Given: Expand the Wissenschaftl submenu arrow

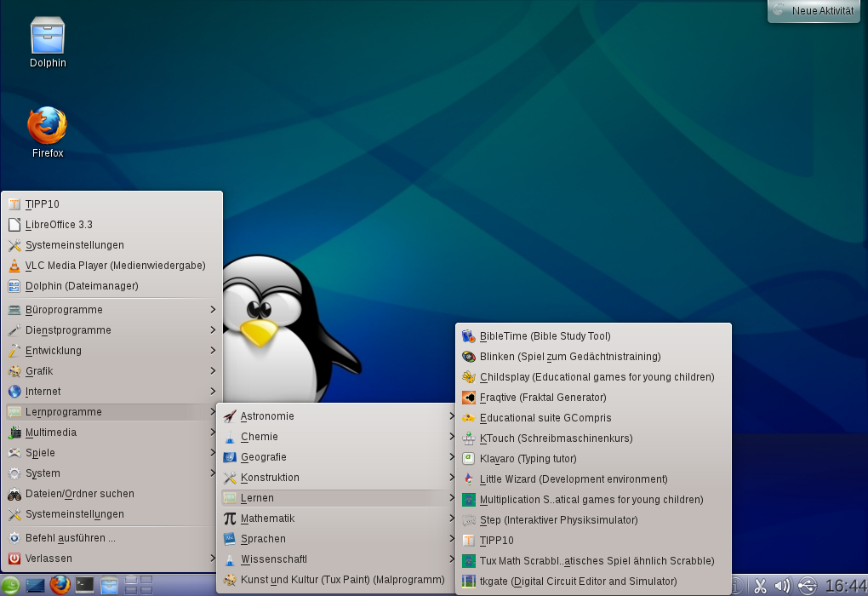Looking at the screenshot, I should click(452, 559).
